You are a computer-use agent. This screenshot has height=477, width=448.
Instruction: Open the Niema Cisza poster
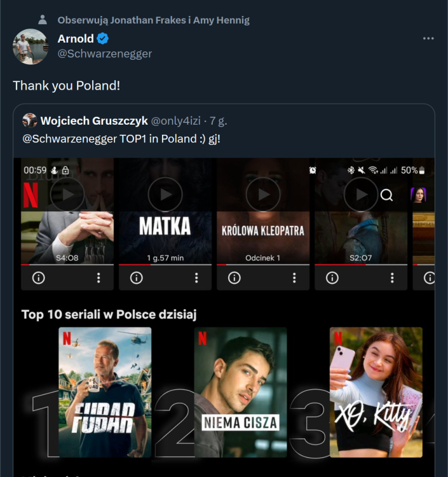coord(240,392)
